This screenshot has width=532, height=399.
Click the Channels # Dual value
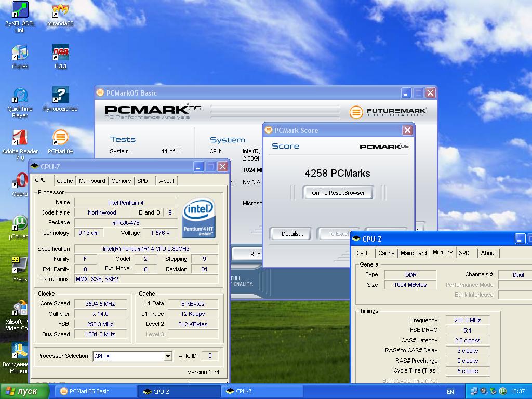click(515, 275)
